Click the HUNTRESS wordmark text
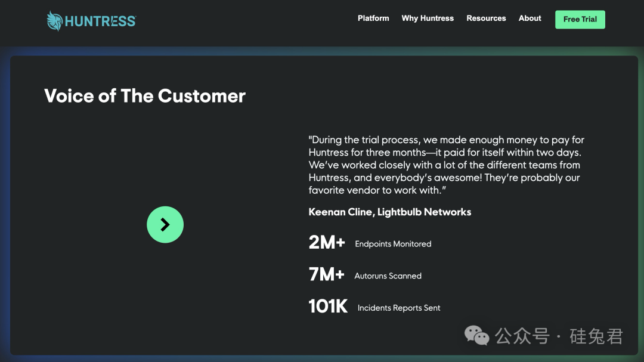The height and width of the screenshot is (362, 644). click(x=100, y=21)
